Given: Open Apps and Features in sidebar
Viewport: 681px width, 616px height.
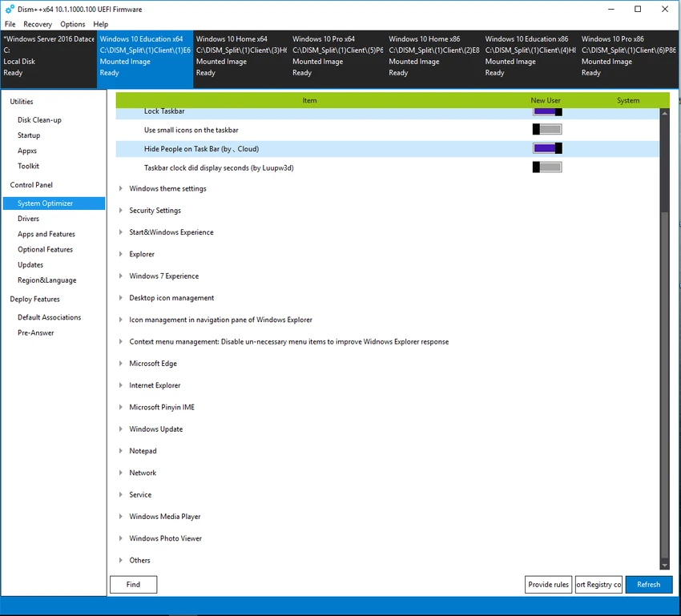Looking at the screenshot, I should [46, 234].
